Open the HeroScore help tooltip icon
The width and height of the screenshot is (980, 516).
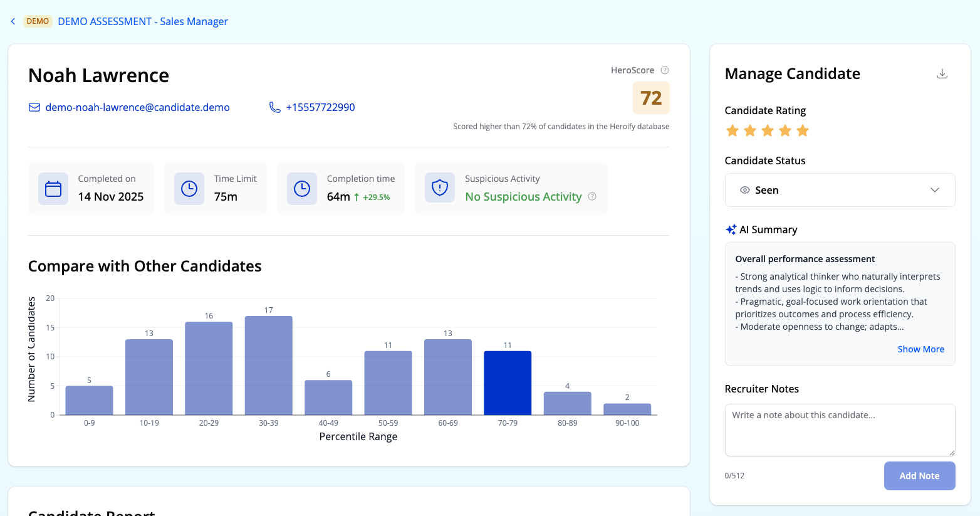[x=664, y=70]
